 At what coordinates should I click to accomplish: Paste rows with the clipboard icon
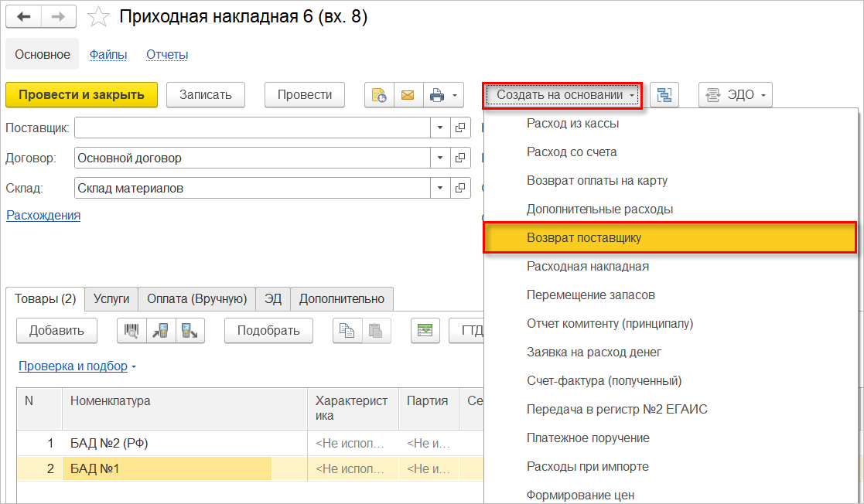point(377,331)
